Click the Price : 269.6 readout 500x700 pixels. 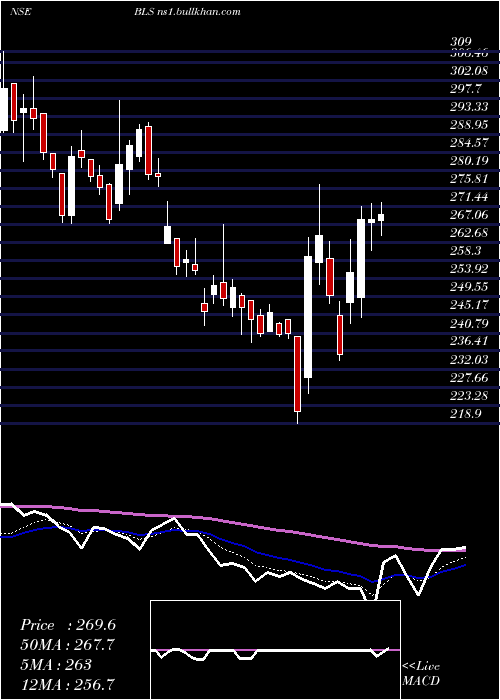(68, 625)
